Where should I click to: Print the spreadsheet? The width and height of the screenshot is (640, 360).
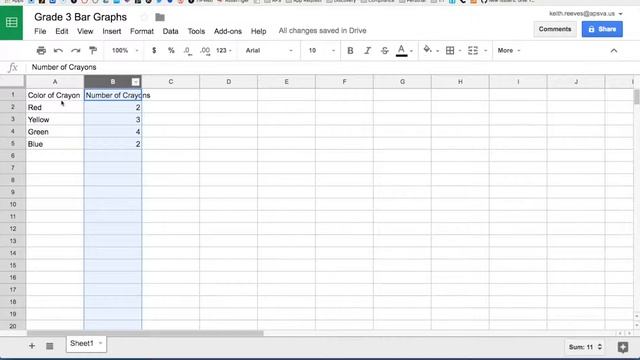[x=41, y=51]
